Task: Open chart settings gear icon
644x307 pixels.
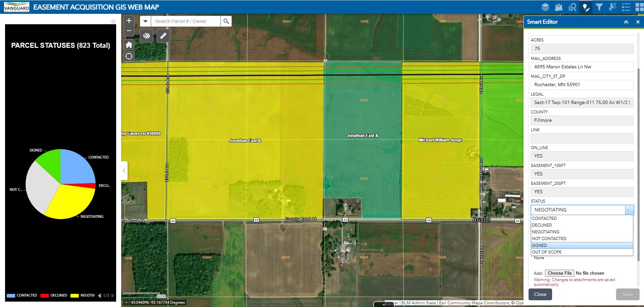Action: [113, 22]
